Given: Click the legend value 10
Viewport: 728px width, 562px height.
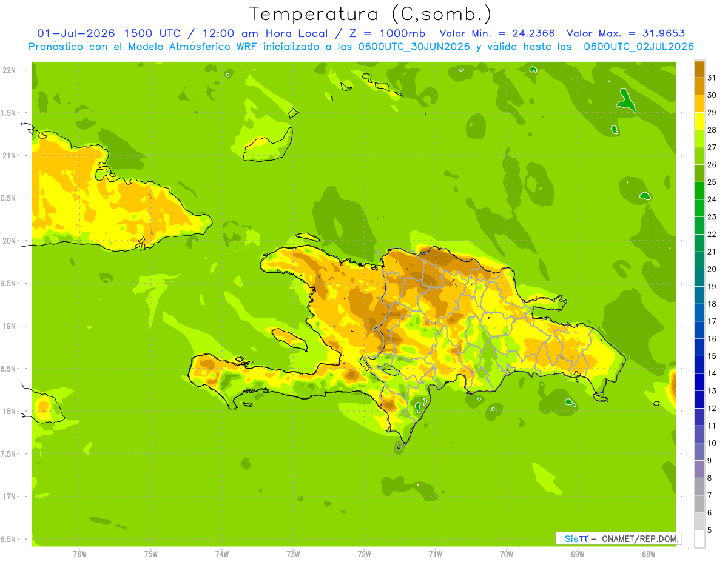Looking at the screenshot, I should pos(712,443).
